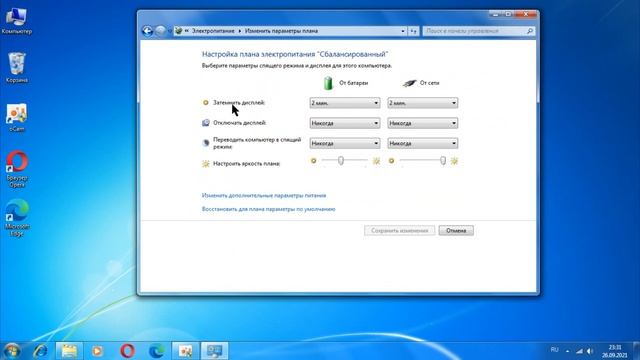
Task: Open the Корзина recycle bin icon
Action: coord(17,68)
